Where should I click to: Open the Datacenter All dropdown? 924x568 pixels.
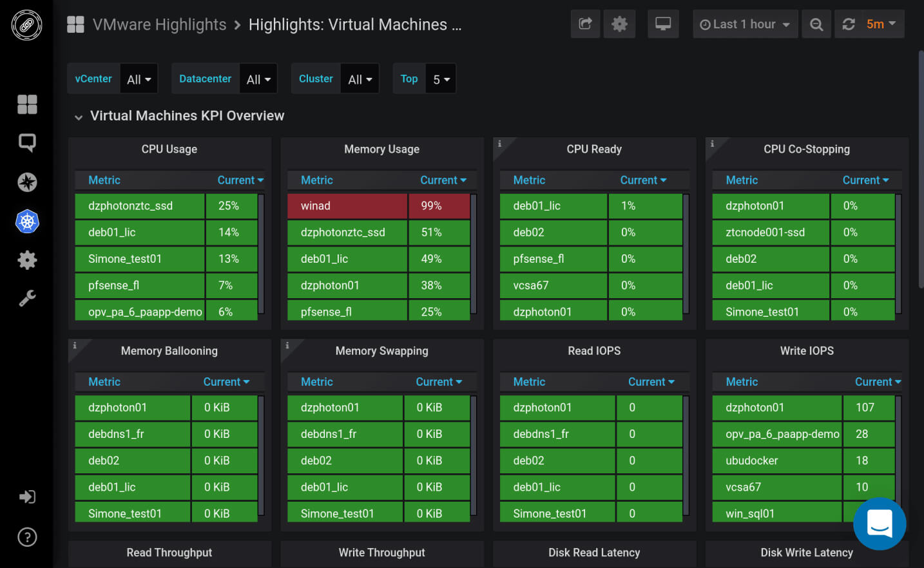258,79
